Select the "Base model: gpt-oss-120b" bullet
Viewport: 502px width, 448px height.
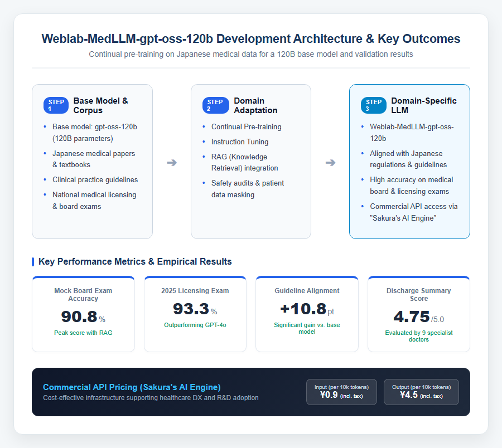pyautogui.click(x=95, y=133)
